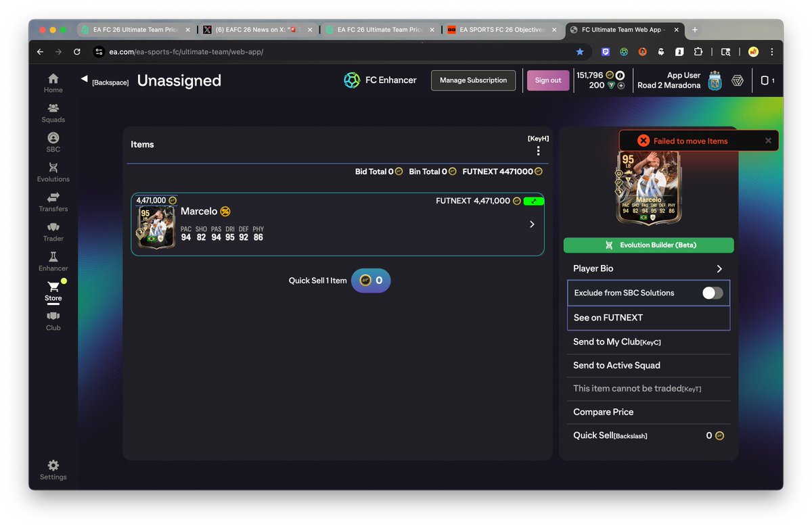The width and height of the screenshot is (812, 528).
Task: Click the large Marcelo card in detail panel
Action: [x=648, y=188]
